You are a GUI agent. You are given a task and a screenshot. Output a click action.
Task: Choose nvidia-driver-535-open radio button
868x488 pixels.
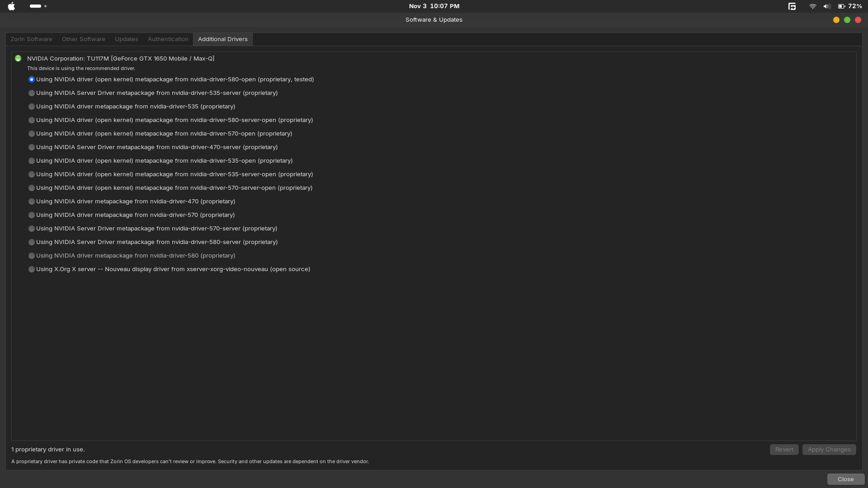(x=32, y=161)
